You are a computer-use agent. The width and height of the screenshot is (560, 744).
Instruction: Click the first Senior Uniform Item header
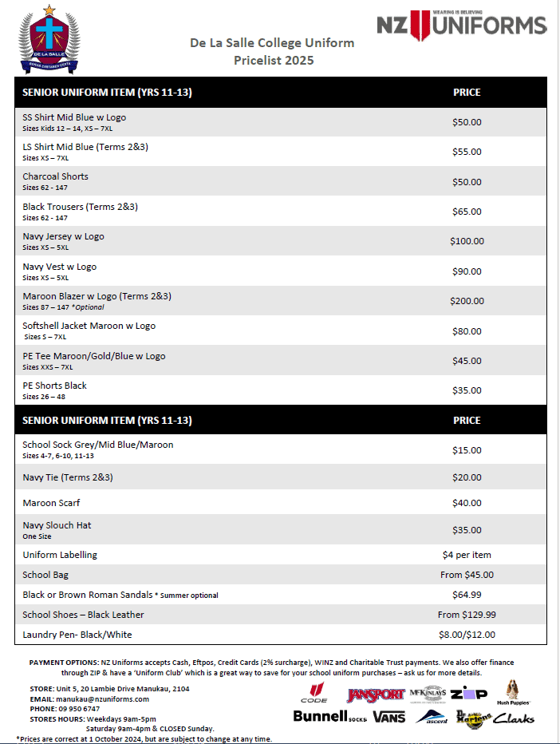(x=107, y=92)
